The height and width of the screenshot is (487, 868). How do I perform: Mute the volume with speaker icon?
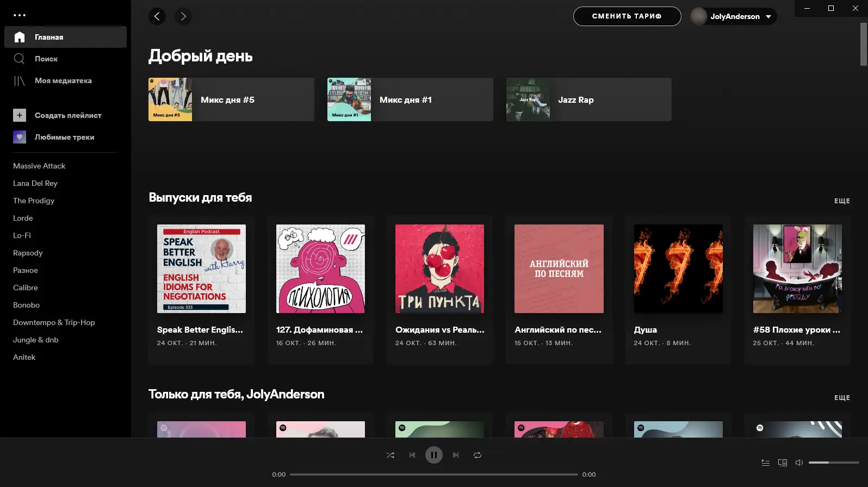tap(799, 463)
